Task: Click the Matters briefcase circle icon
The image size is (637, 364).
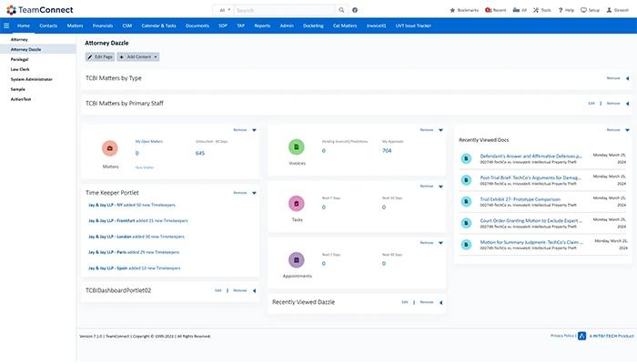Action: pos(110,148)
